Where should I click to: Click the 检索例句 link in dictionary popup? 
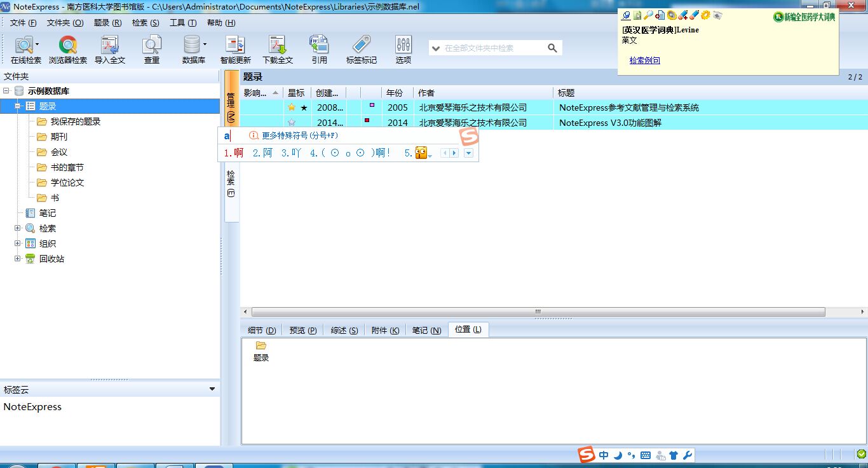pos(645,60)
